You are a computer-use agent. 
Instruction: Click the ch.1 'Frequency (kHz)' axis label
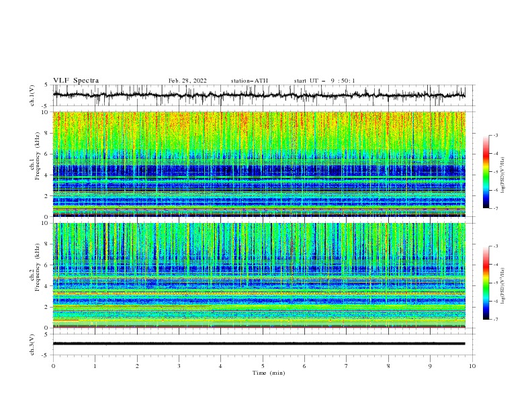pyautogui.click(x=38, y=154)
